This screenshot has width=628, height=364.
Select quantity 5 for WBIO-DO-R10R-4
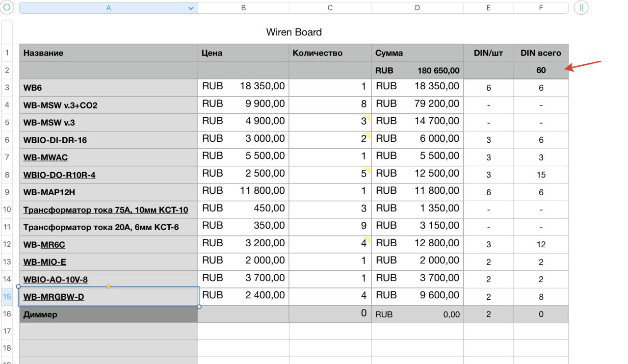pyautogui.click(x=330, y=175)
